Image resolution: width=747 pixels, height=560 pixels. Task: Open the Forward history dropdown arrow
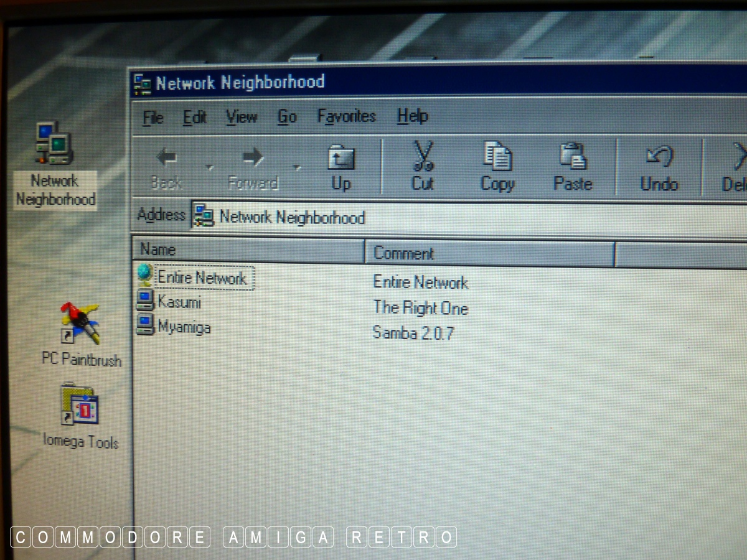pos(297,168)
